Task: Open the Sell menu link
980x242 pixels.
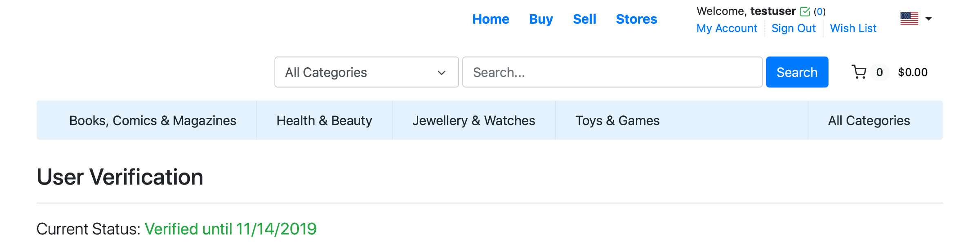Action: (584, 19)
